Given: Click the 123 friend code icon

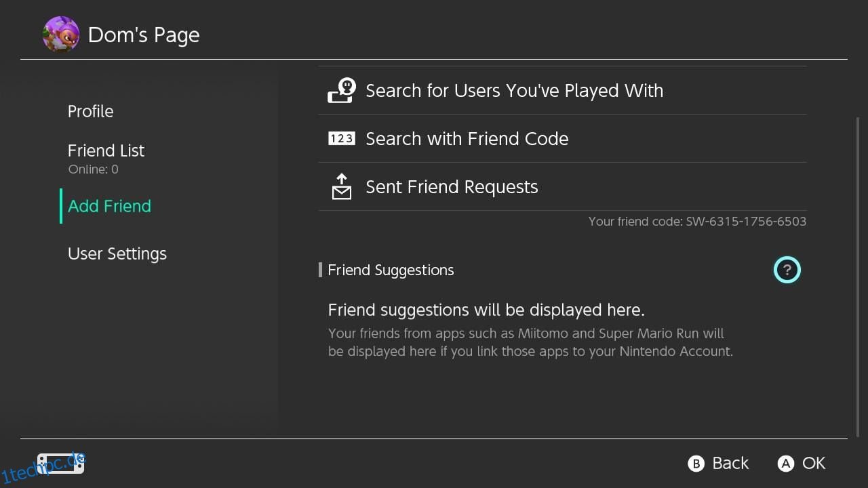Looking at the screenshot, I should pyautogui.click(x=341, y=138).
